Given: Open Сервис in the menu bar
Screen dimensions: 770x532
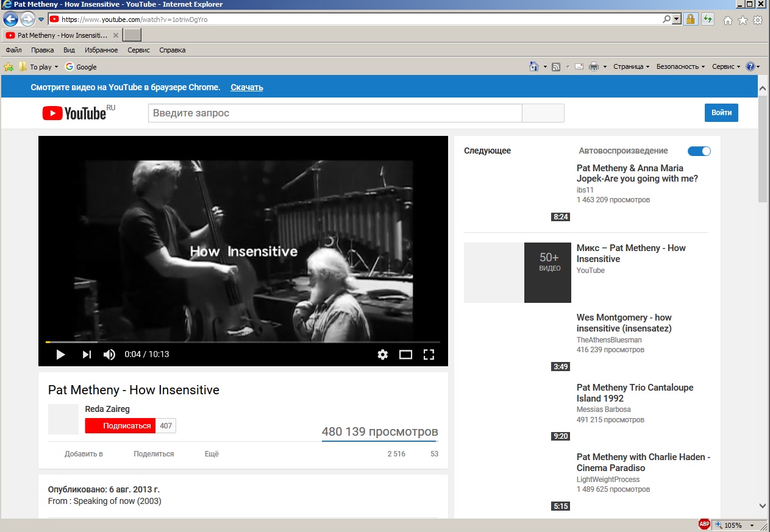Looking at the screenshot, I should pos(139,50).
